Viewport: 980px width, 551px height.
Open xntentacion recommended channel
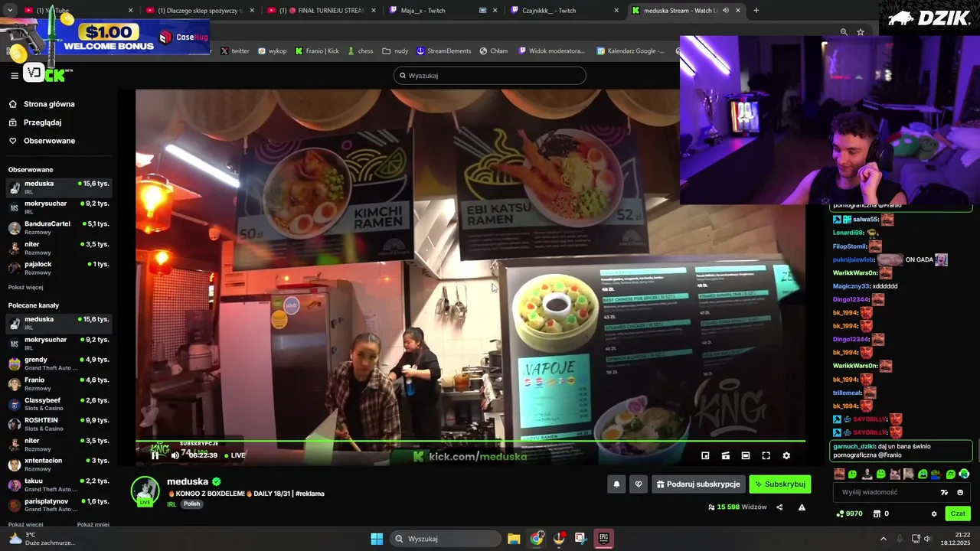59,465
